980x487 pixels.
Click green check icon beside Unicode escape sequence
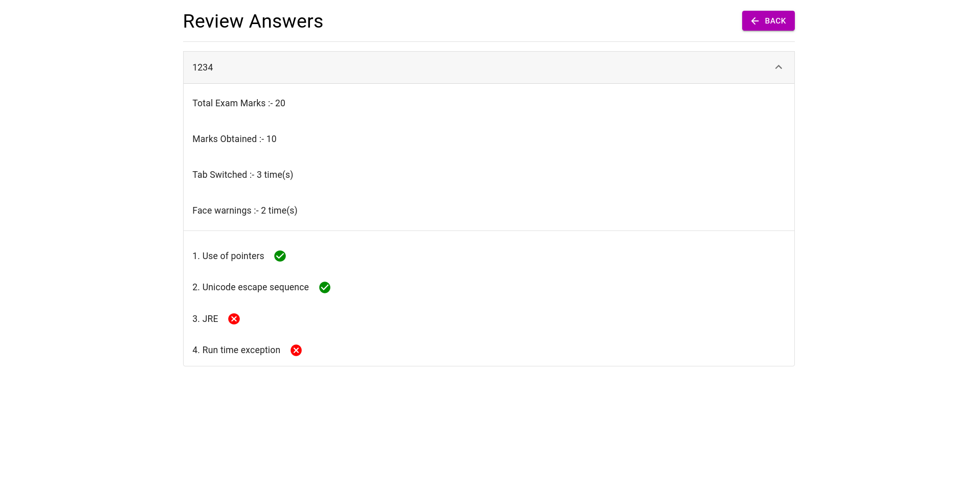point(325,288)
